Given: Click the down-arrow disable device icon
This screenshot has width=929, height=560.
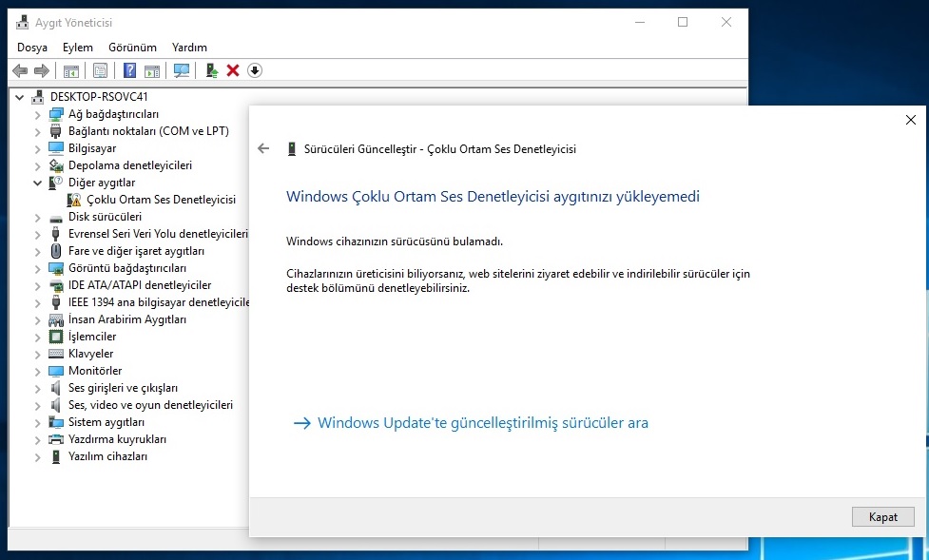Looking at the screenshot, I should pyautogui.click(x=255, y=71).
